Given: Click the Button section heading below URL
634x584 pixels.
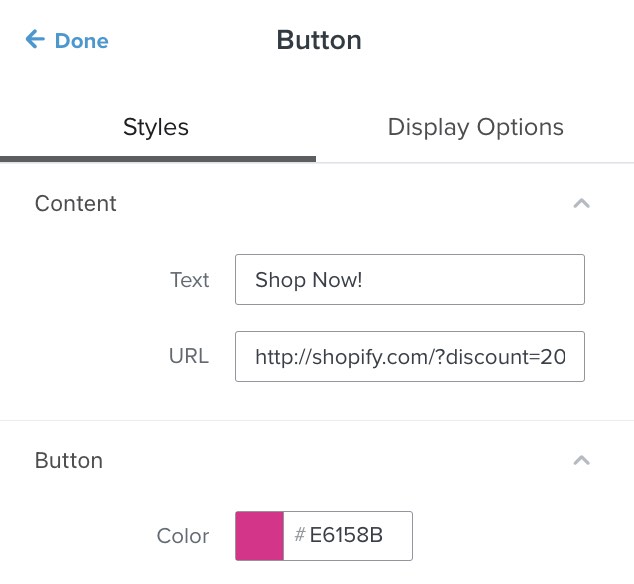Looking at the screenshot, I should click(x=69, y=460).
